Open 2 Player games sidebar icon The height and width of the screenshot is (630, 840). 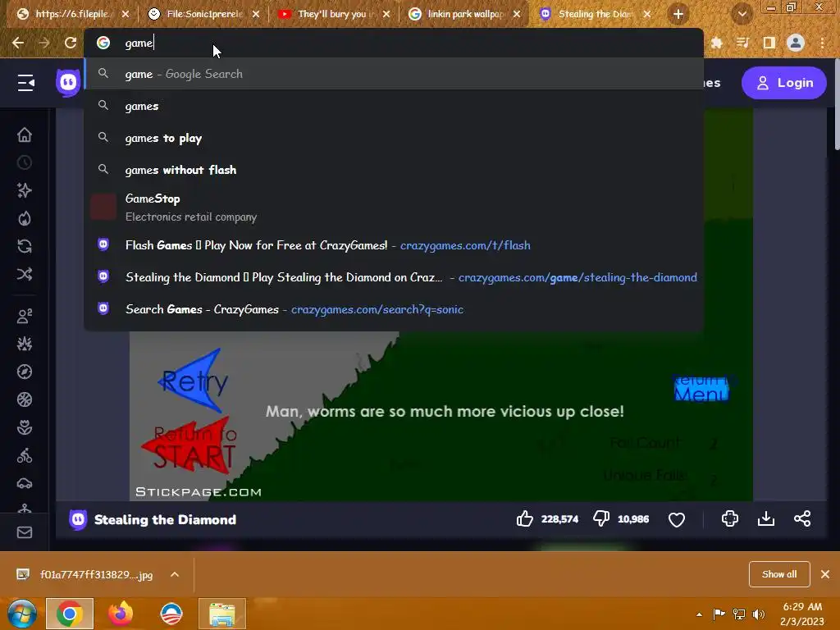pos(24,316)
